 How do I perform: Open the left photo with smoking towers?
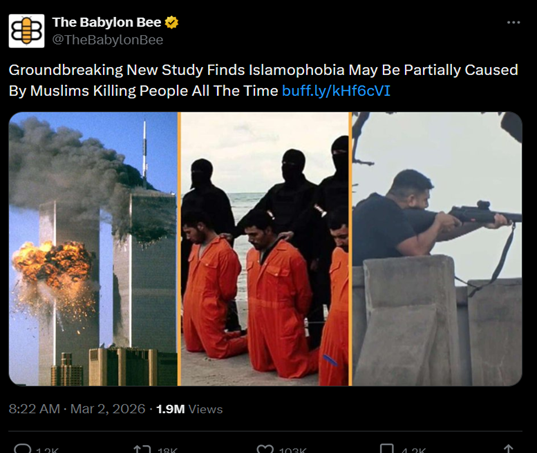[x=93, y=249]
